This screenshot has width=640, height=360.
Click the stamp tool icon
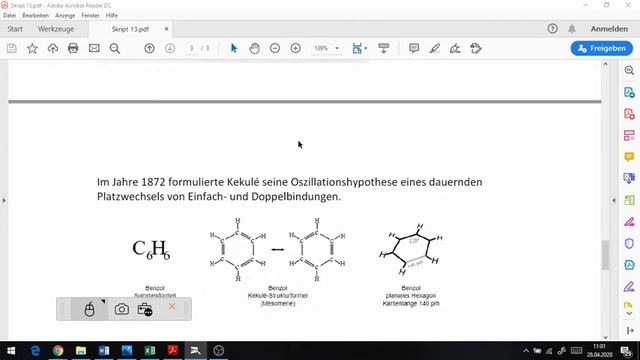pos(476,49)
